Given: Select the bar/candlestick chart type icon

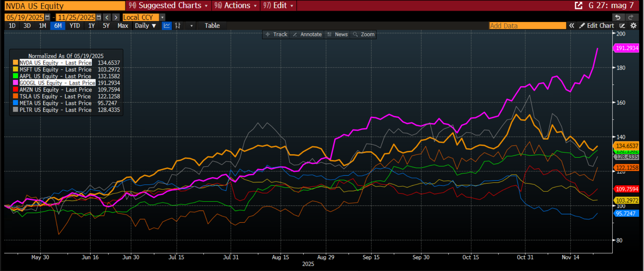Looking at the screenshot, I should 178,26.
